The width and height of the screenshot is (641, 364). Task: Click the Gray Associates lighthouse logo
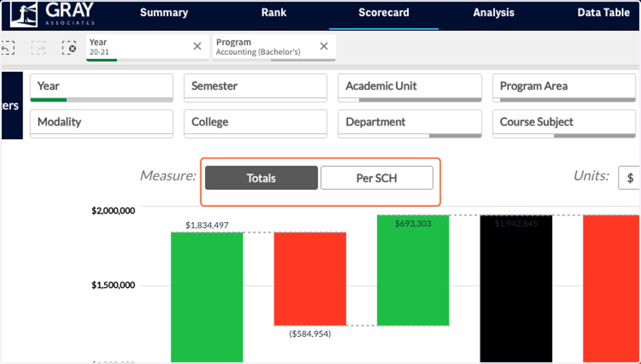(x=52, y=14)
